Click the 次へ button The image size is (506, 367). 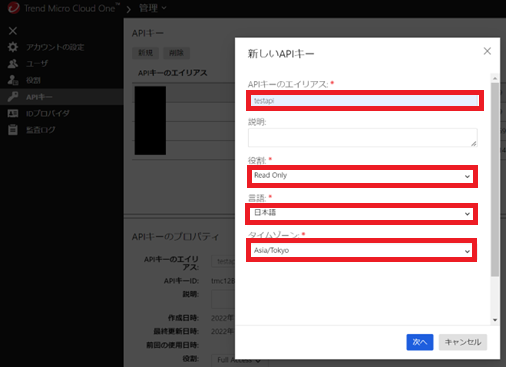click(420, 342)
